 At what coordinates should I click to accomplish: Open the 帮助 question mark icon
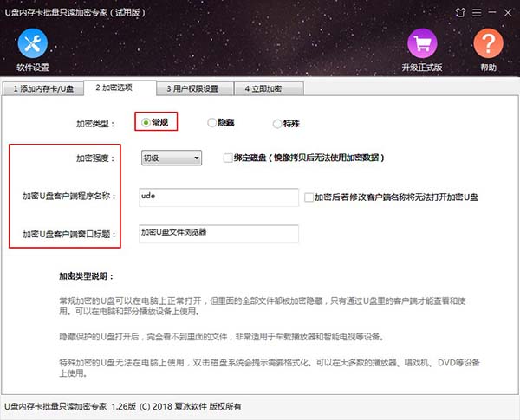[x=488, y=43]
